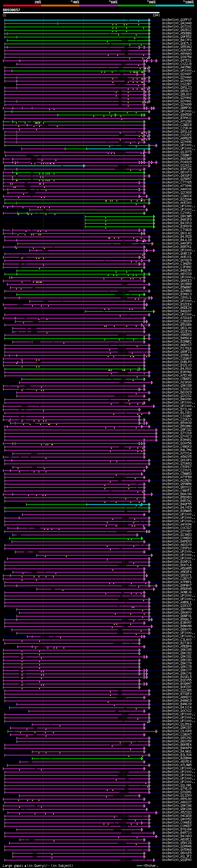Select hit label UniRef100_C0Z2J8
197x868 pixels.
pyautogui.click(x=177, y=64)
